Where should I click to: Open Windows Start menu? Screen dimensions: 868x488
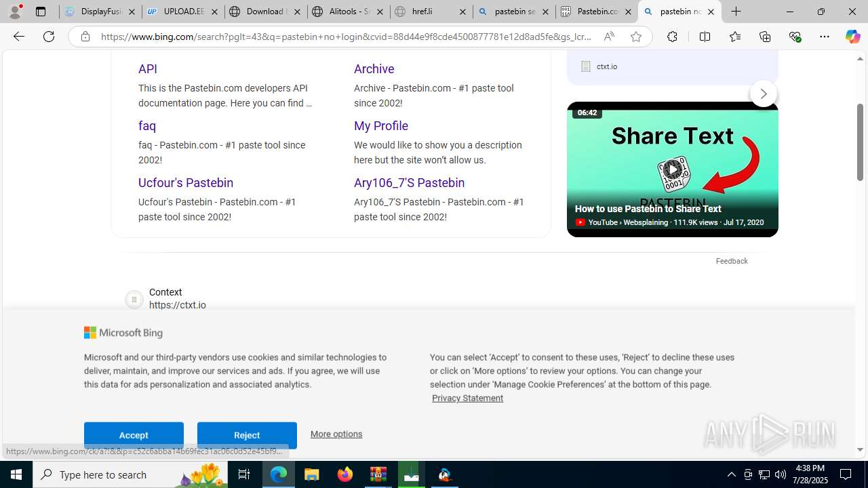pyautogui.click(x=16, y=474)
